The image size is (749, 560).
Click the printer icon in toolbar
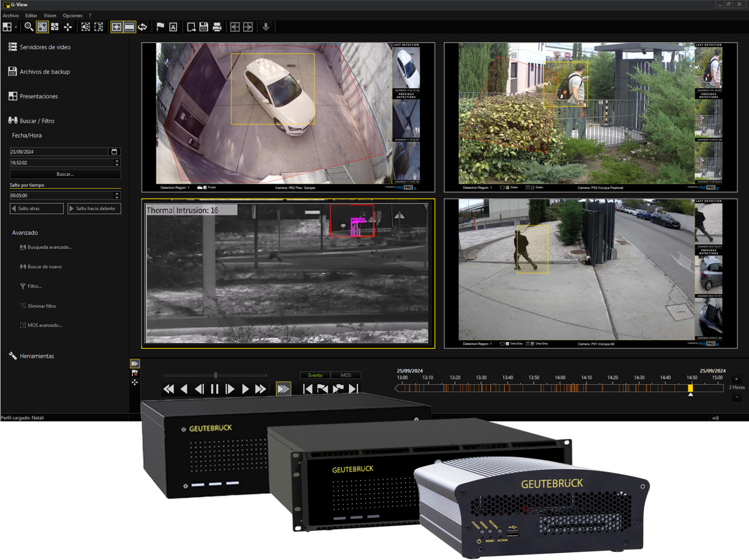tap(217, 27)
